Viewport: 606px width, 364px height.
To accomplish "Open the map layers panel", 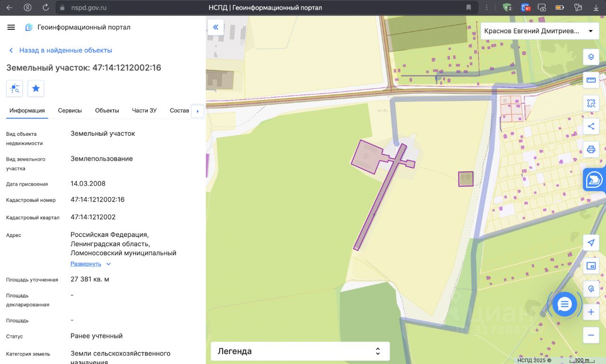I will (x=591, y=57).
